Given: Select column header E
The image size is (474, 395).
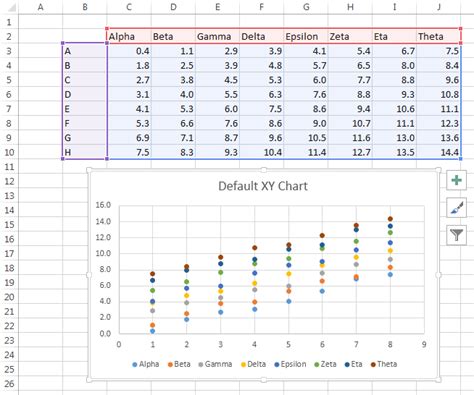Looking at the screenshot, I should [217, 7].
